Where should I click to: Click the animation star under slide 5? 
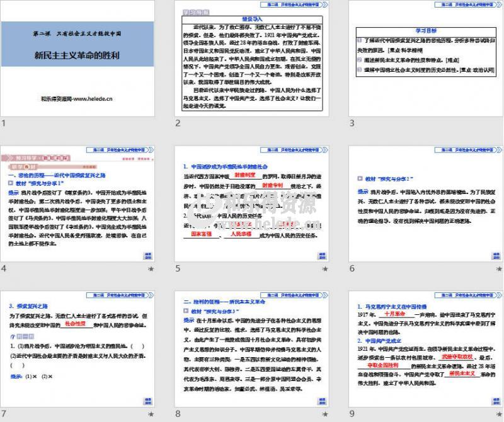(325, 269)
